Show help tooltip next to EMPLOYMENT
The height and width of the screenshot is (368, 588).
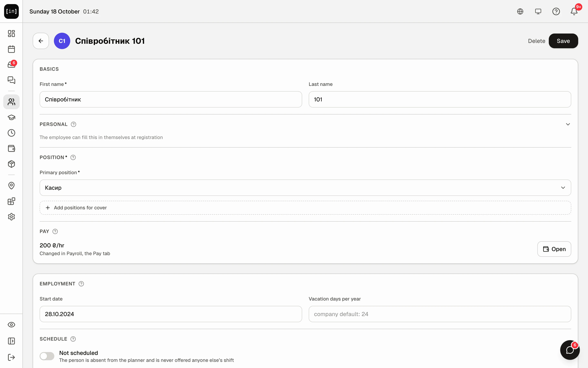(81, 284)
